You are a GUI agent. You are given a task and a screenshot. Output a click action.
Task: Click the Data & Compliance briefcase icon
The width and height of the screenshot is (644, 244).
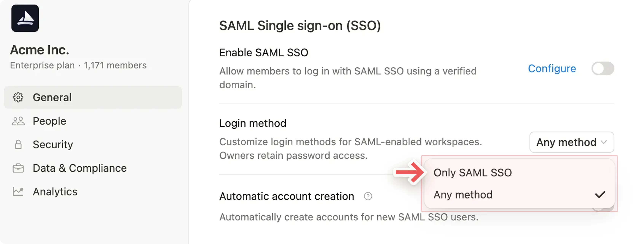[18, 168]
